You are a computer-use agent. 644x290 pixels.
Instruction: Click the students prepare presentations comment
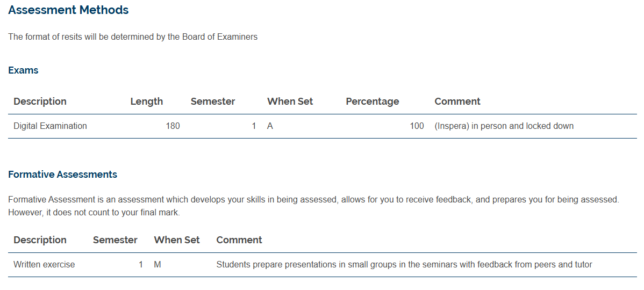click(404, 265)
